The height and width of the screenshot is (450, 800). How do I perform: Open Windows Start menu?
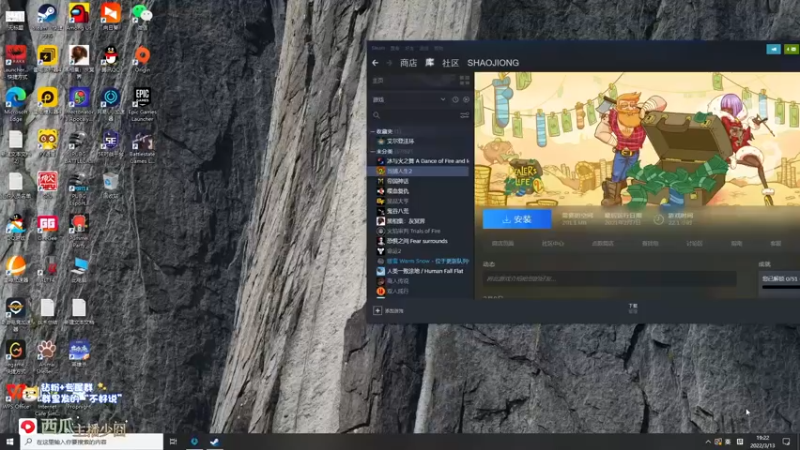(x=10, y=441)
